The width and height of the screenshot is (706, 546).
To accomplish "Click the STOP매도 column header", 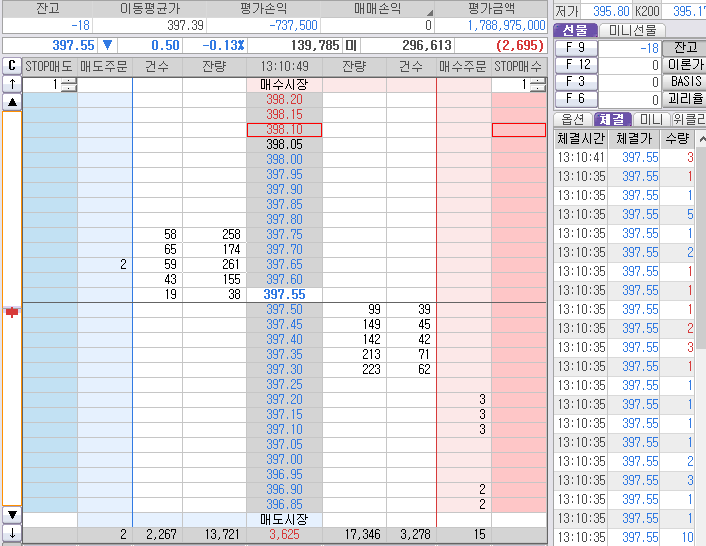I will click(49, 67).
